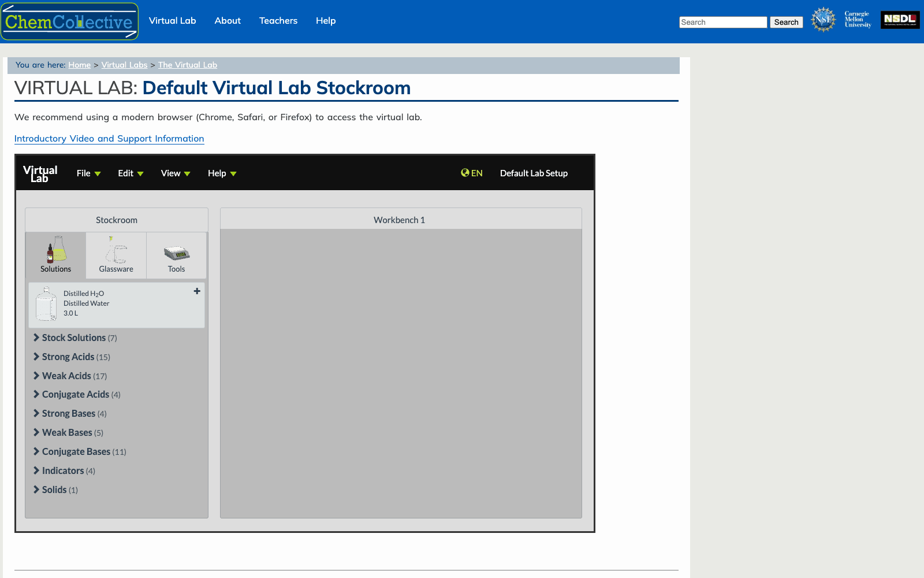Expand the Strong Acids category

(x=72, y=357)
